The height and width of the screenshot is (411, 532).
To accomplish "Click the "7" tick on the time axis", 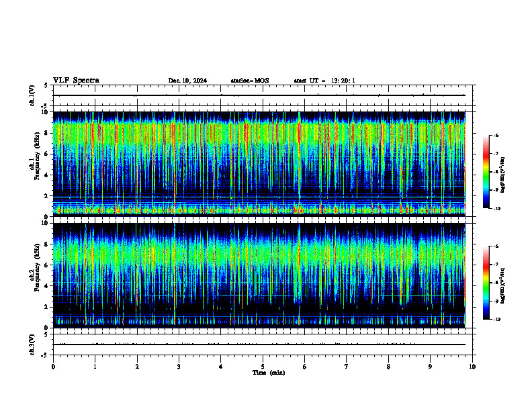I will coord(347,367).
